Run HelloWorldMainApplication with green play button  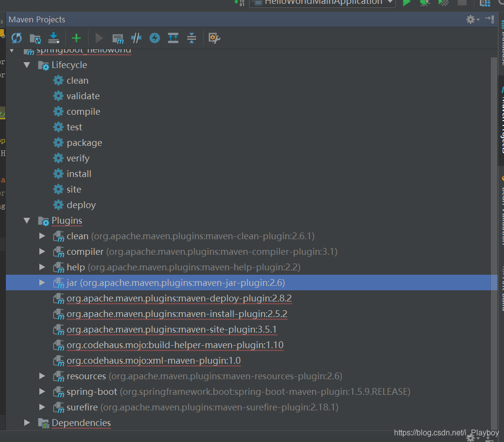point(407,2)
